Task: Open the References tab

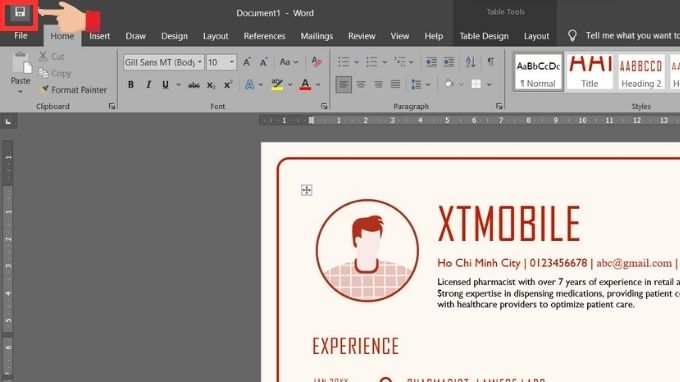Action: [x=264, y=36]
